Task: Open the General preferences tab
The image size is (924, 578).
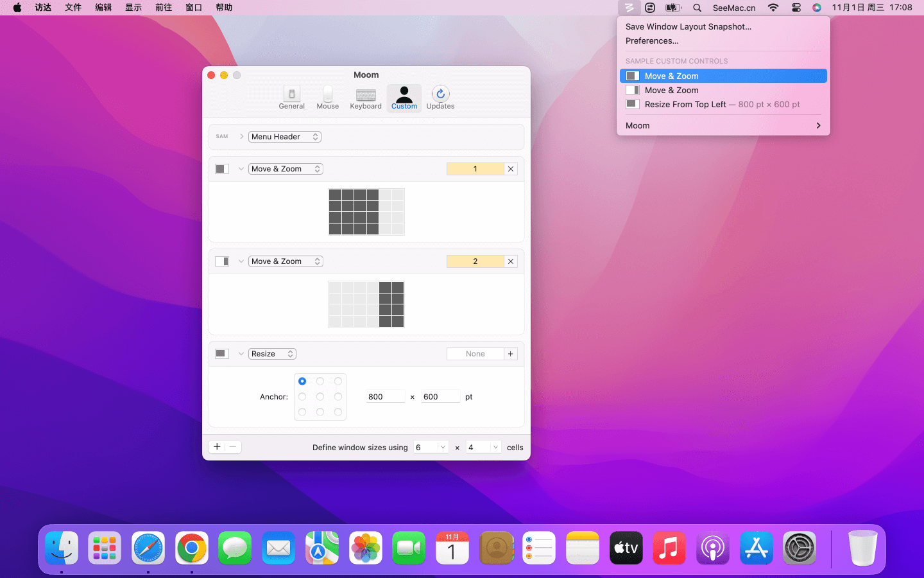Action: (291, 98)
